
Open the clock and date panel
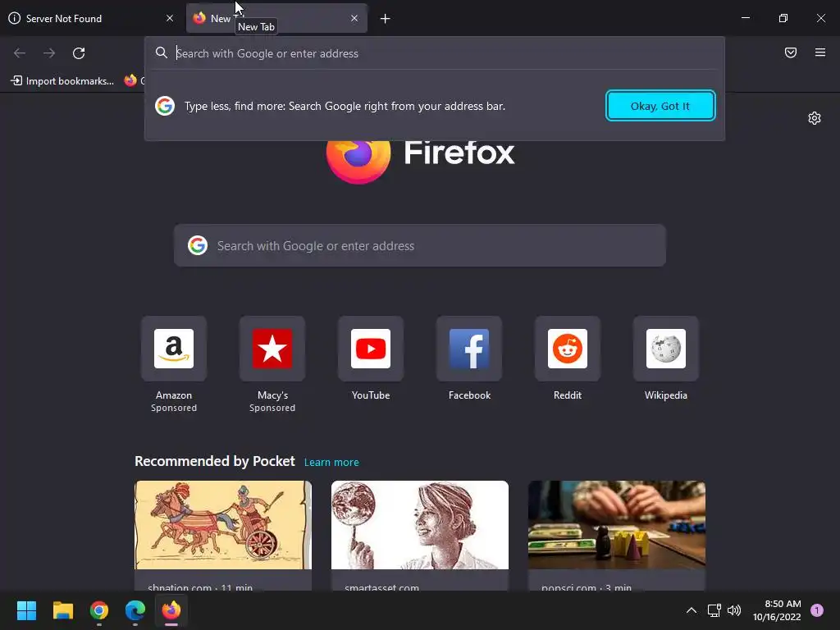(x=777, y=610)
